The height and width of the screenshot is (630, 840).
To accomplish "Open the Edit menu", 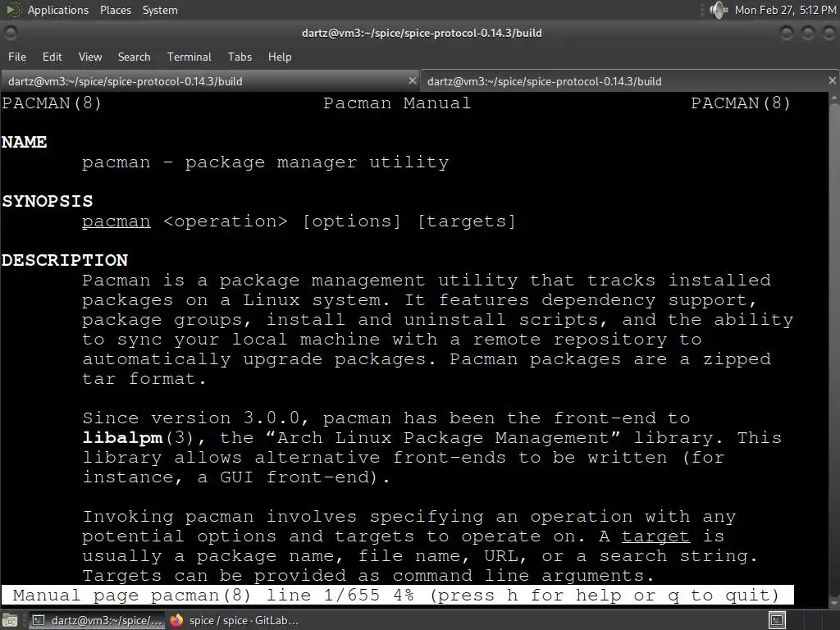I will coord(52,57).
